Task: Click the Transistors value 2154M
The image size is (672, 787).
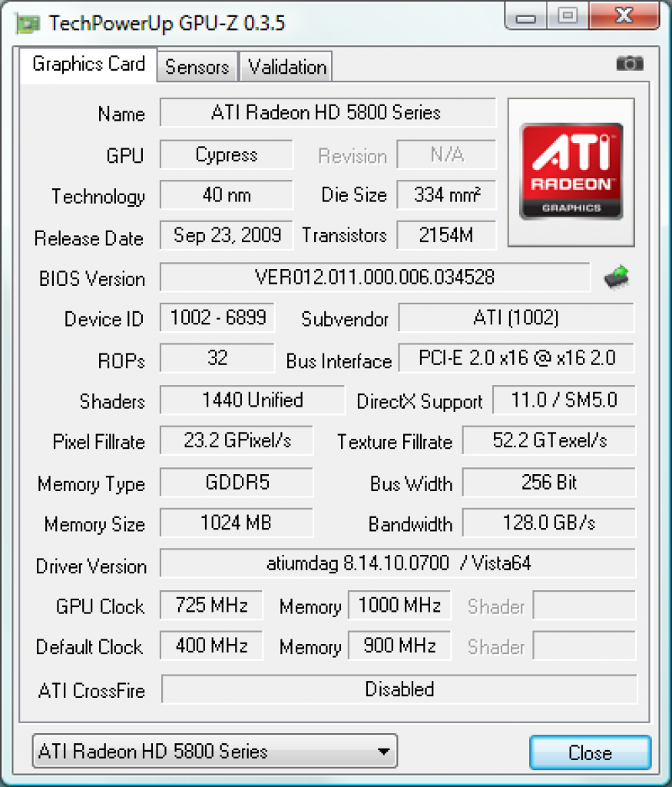Action: tap(446, 235)
